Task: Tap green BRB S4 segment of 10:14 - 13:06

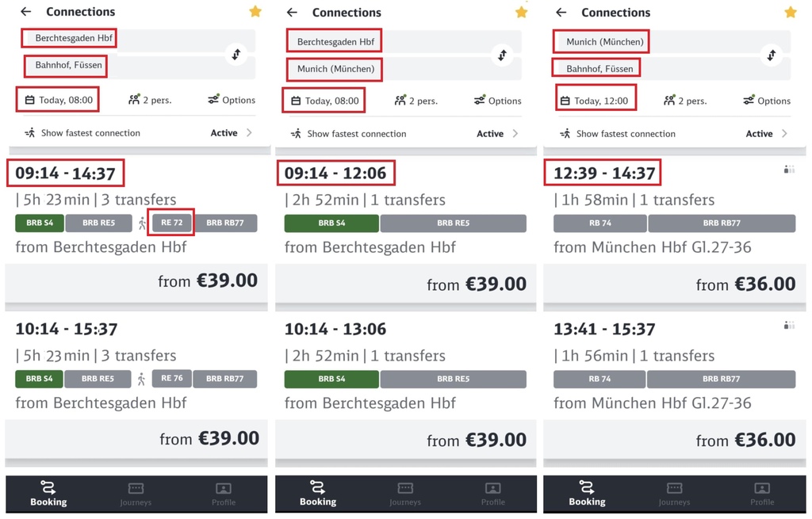Action: click(331, 380)
